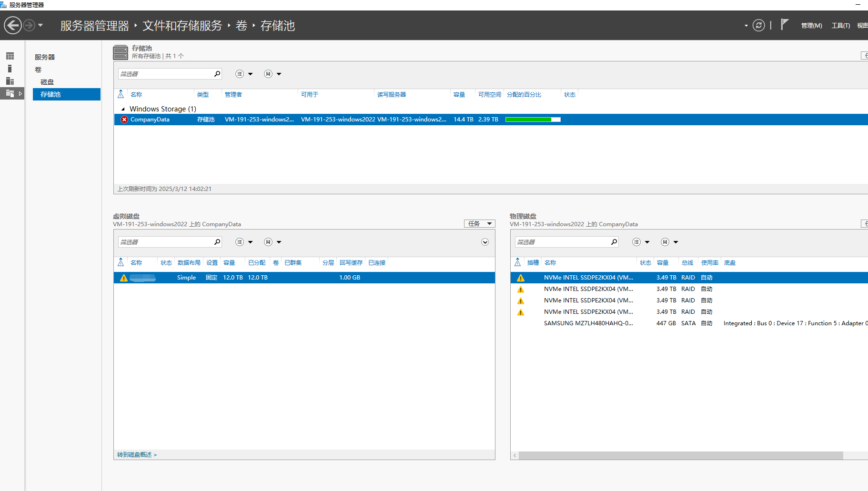Select the CompanyData storage pool row
Image resolution: width=868 pixels, height=491 pixels.
tap(491, 120)
